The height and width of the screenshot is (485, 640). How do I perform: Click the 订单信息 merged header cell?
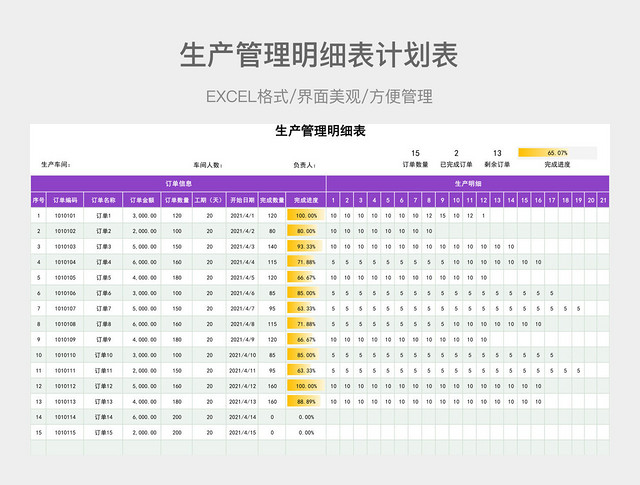[178, 184]
